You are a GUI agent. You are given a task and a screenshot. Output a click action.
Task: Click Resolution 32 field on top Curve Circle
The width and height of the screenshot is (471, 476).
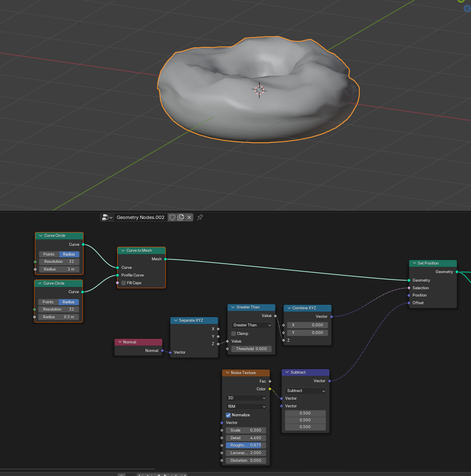(x=59, y=262)
